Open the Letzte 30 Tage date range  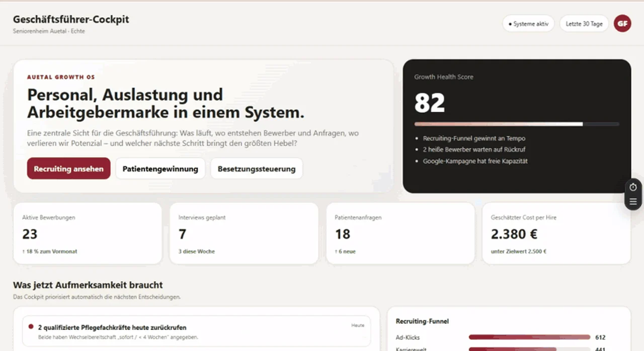click(584, 24)
